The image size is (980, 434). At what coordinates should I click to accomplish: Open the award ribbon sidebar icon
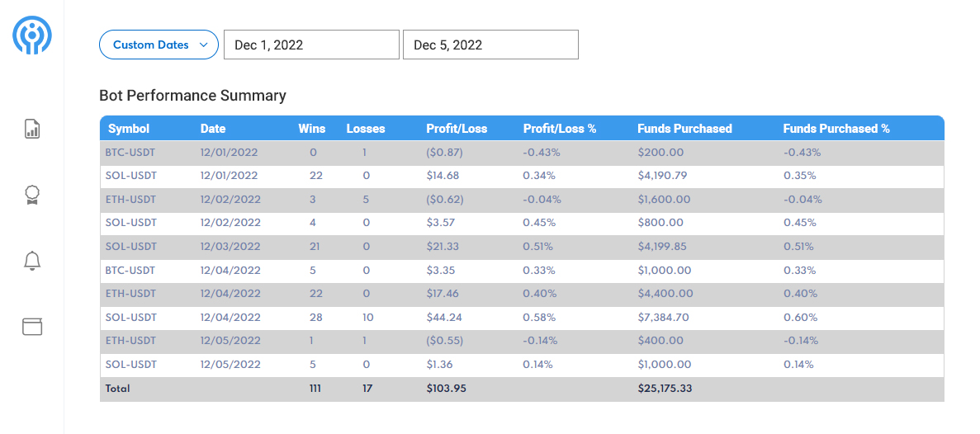32,195
